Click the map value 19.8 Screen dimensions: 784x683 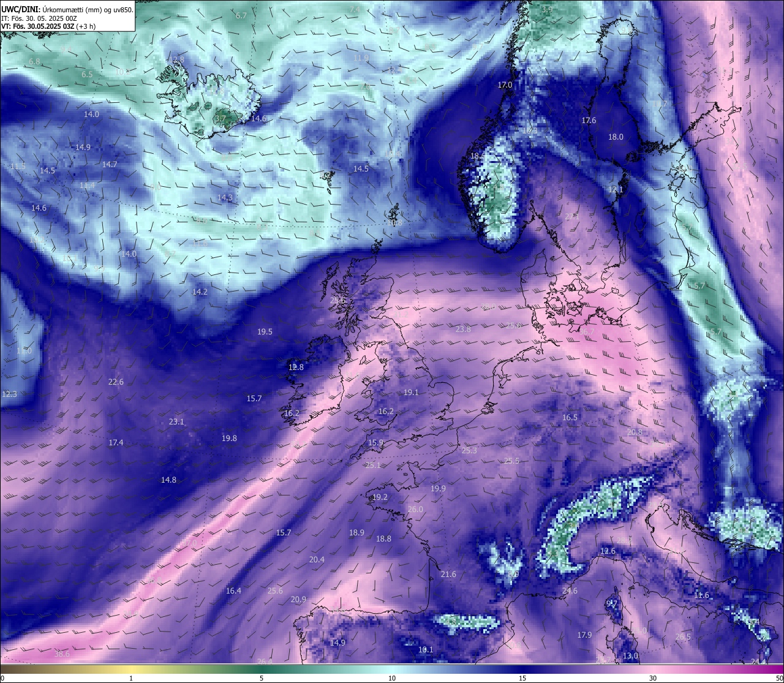(x=229, y=438)
